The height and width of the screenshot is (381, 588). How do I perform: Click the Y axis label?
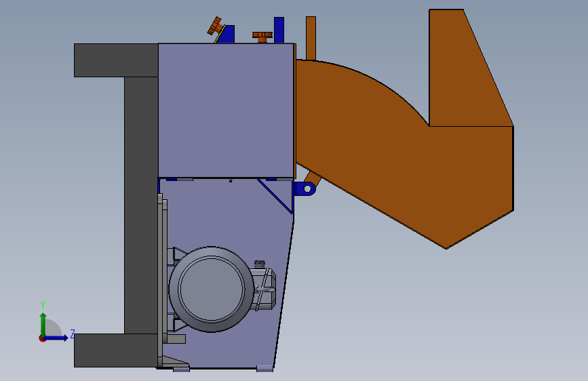pos(43,305)
